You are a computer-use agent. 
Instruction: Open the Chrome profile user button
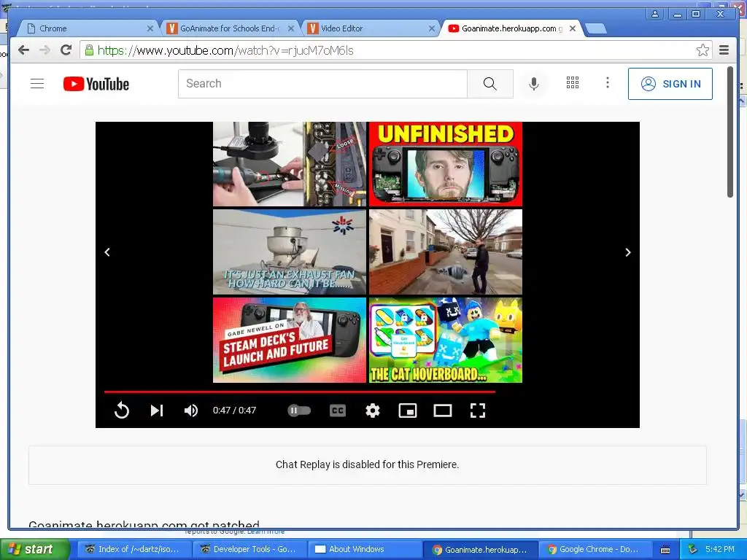point(655,15)
